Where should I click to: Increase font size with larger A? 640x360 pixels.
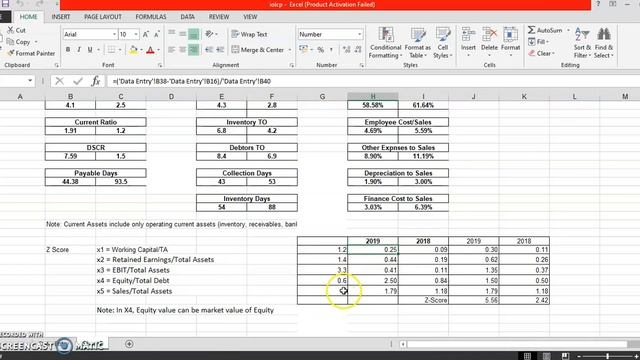click(146, 34)
